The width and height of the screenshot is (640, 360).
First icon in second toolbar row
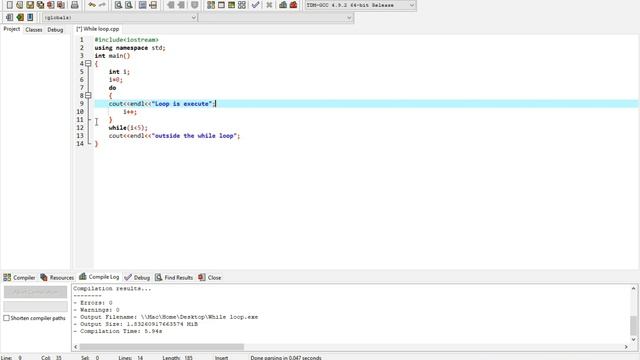pyautogui.click(x=9, y=17)
